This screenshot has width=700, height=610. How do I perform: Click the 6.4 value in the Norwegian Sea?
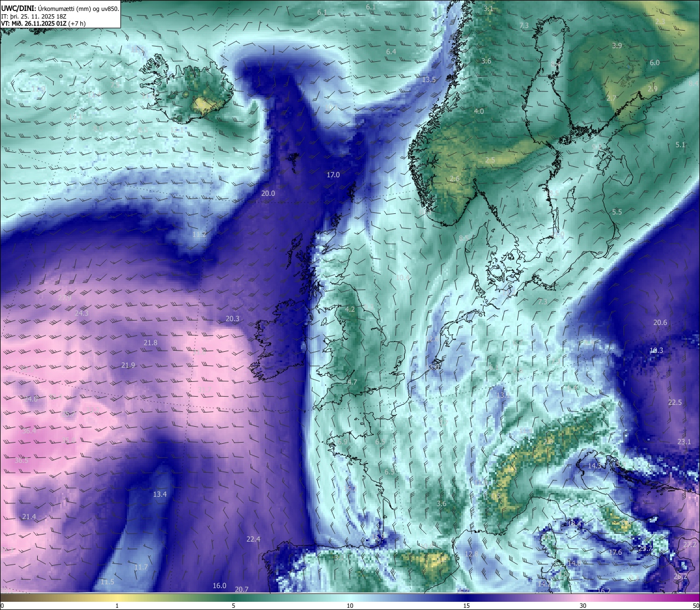[391, 52]
